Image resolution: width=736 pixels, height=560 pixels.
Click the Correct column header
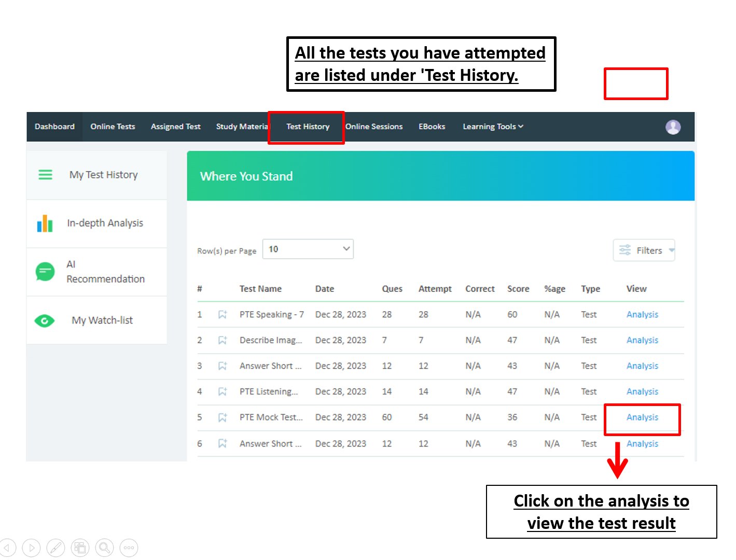click(x=480, y=289)
